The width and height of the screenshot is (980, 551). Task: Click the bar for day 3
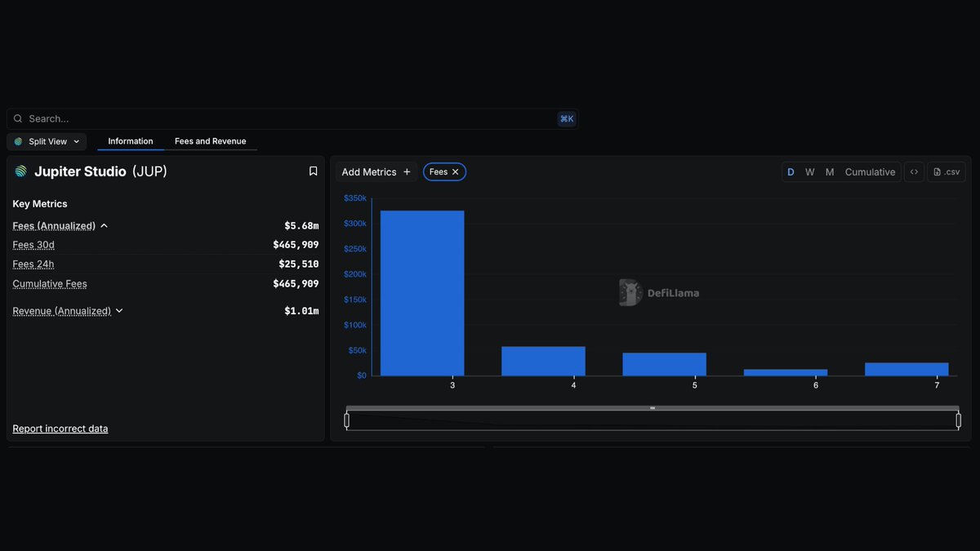422,293
